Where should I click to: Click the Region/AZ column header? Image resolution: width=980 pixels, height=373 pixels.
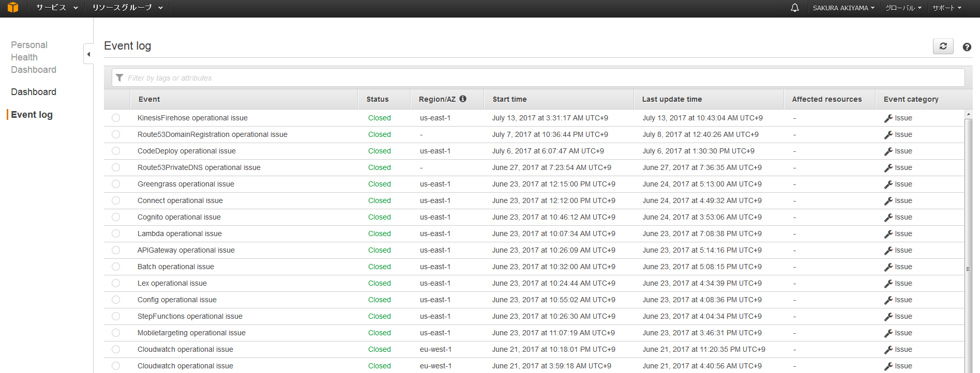coord(437,99)
